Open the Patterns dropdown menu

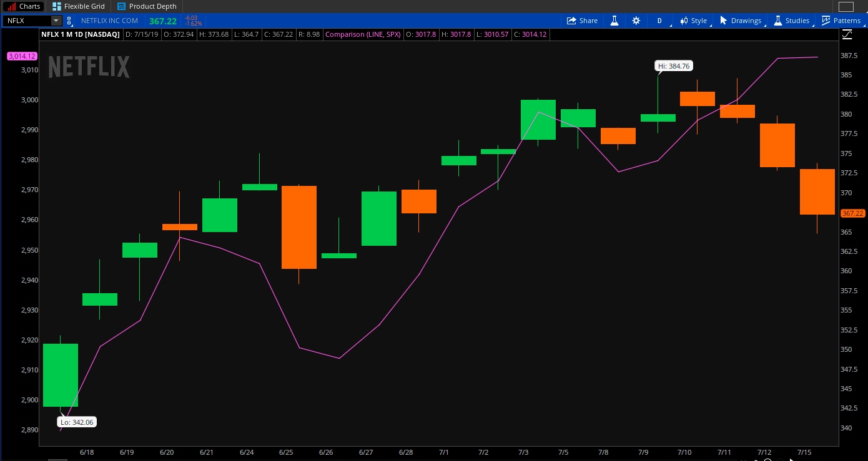click(x=842, y=21)
